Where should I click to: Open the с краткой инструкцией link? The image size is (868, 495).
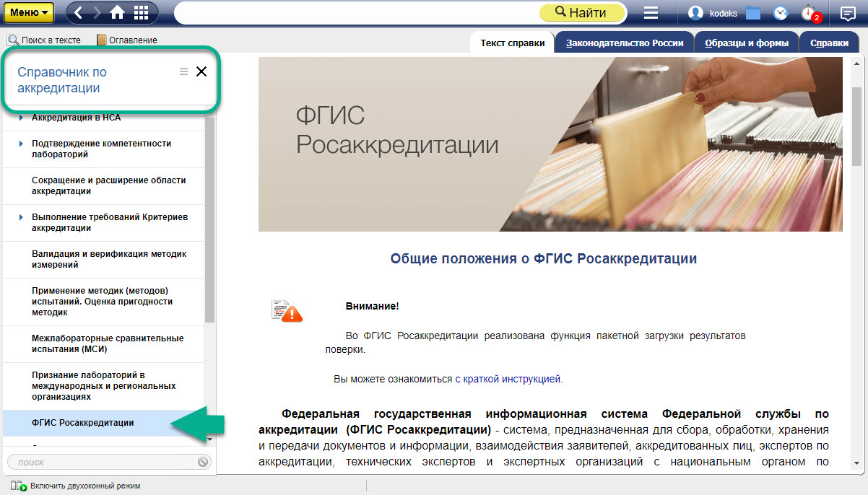tap(508, 378)
